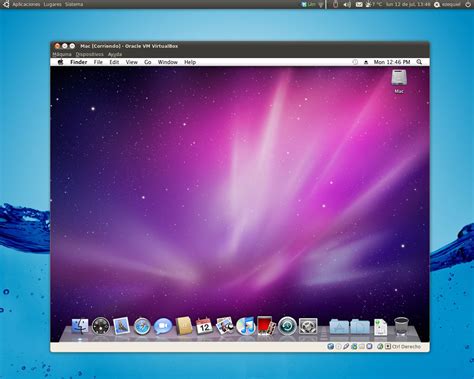Click VirtualBox mouse integration status icon

[380, 347]
